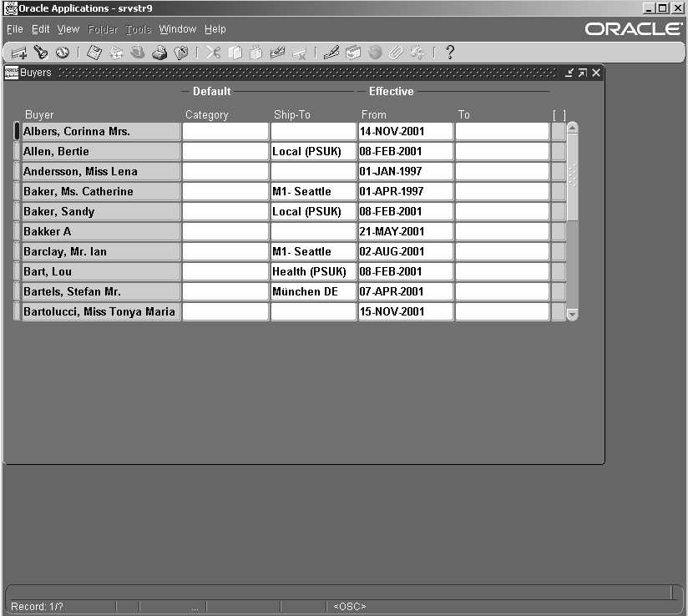This screenshot has height=616, width=688.
Task: Click From date 15-NOV-2001
Action: pos(406,311)
